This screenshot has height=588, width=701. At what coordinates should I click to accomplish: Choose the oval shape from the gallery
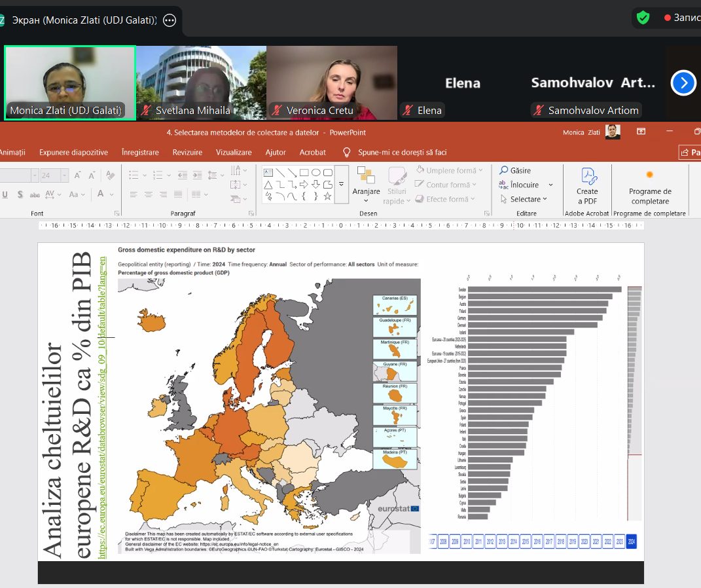pos(315,173)
